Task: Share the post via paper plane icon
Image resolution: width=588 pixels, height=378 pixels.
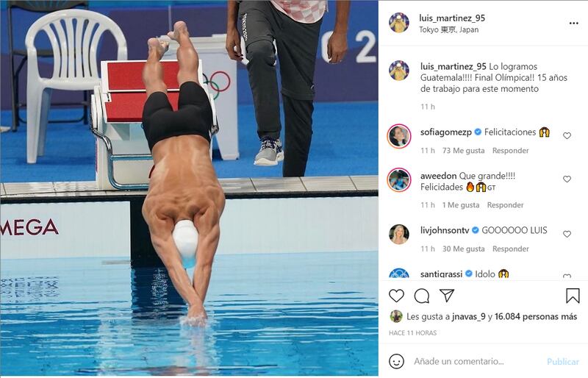Action: click(x=447, y=296)
